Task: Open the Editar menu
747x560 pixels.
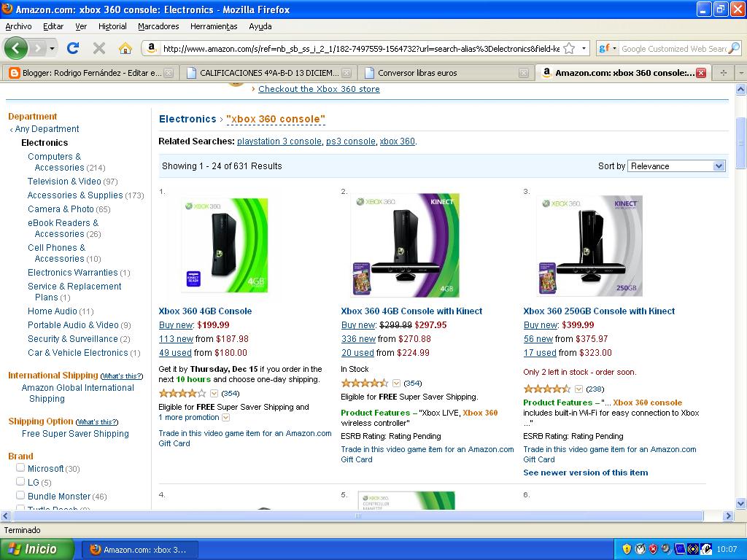Action: [x=53, y=26]
